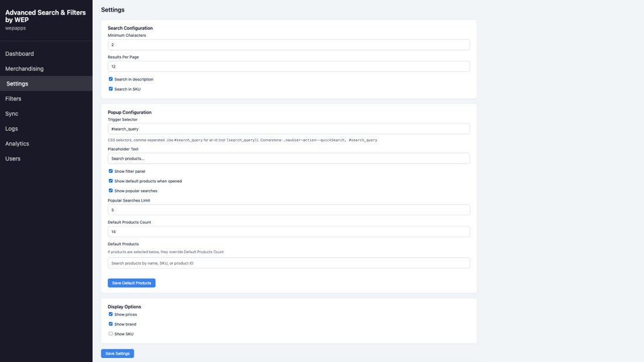Open Filters section in sidebar
This screenshot has height=362, width=644.
point(13,98)
